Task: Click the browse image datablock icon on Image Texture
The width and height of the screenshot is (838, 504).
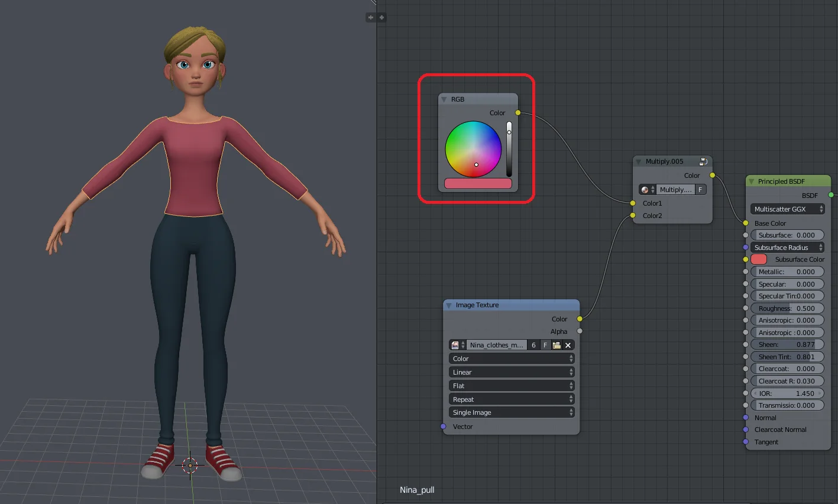Action: (455, 344)
